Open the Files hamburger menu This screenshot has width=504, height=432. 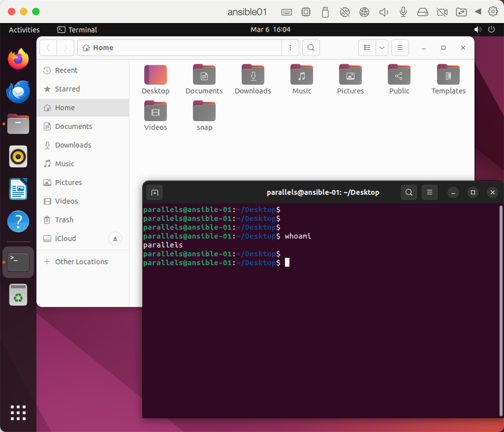[400, 48]
